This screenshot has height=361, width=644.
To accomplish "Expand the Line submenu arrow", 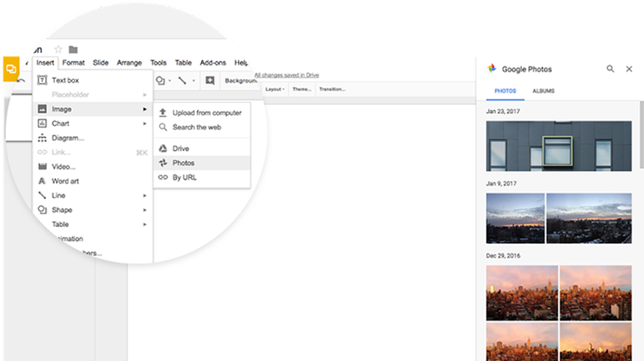I will 145,196.
